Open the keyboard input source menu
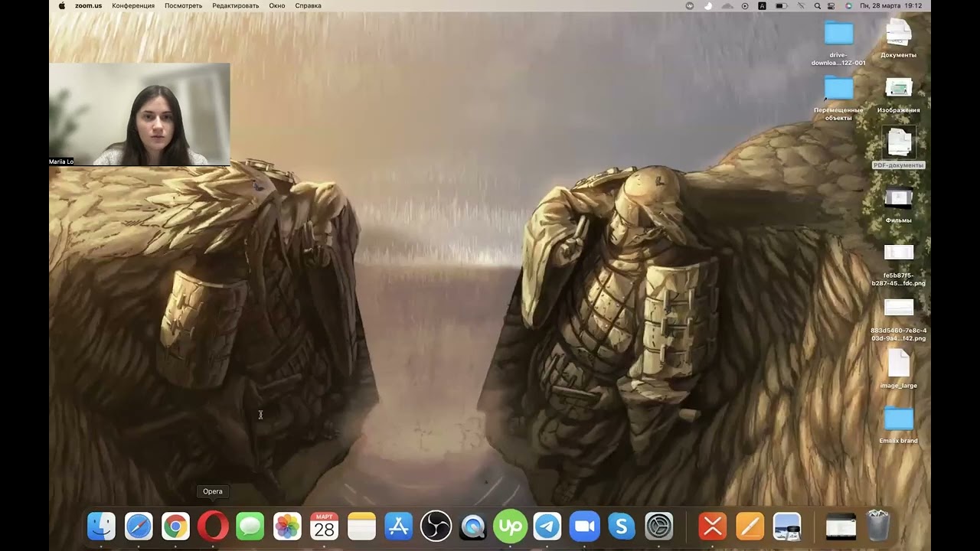 [763, 5]
